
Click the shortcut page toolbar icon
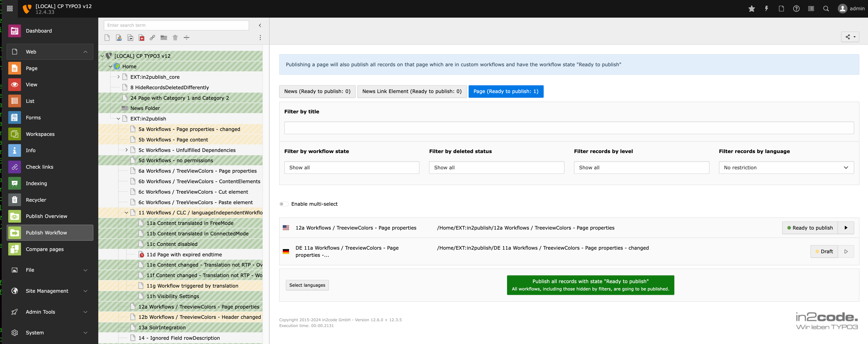point(130,38)
